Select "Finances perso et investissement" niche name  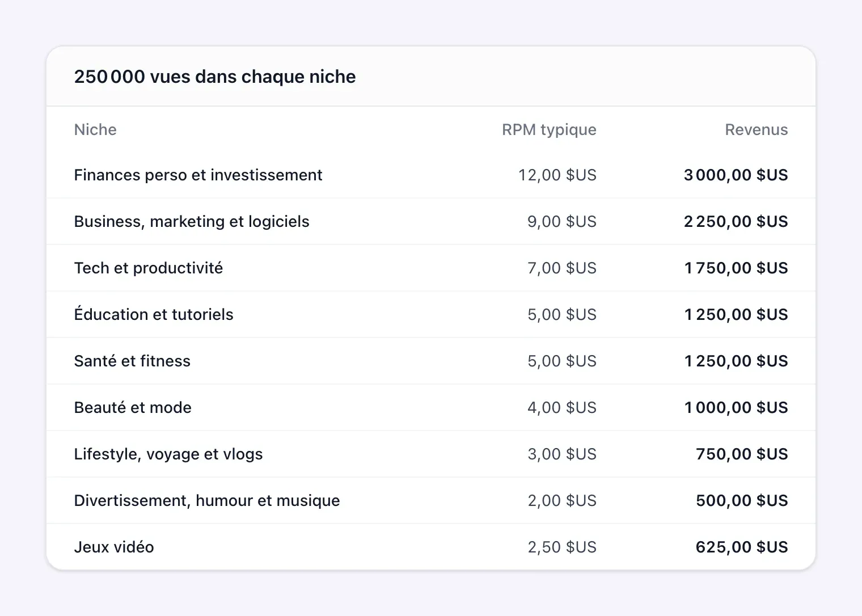198,175
